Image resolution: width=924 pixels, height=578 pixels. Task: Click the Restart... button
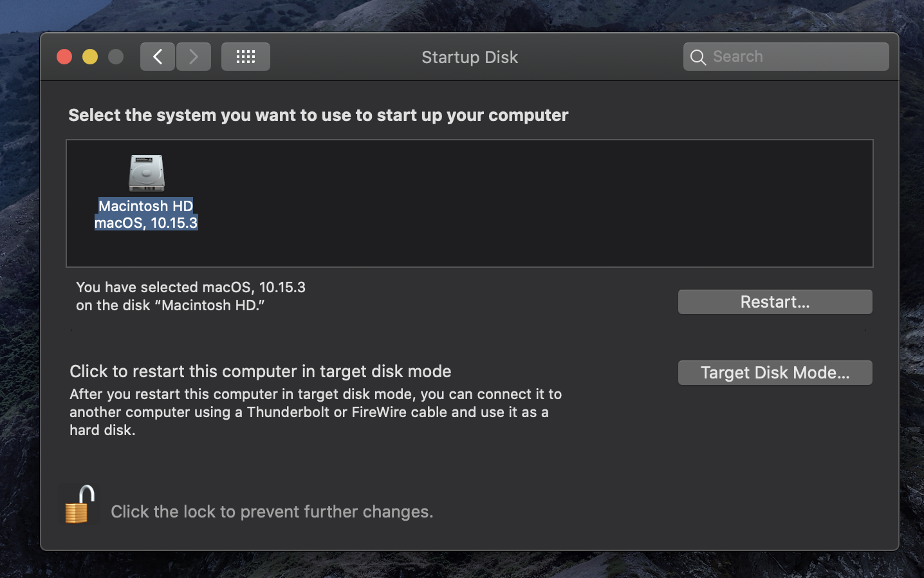[775, 302]
